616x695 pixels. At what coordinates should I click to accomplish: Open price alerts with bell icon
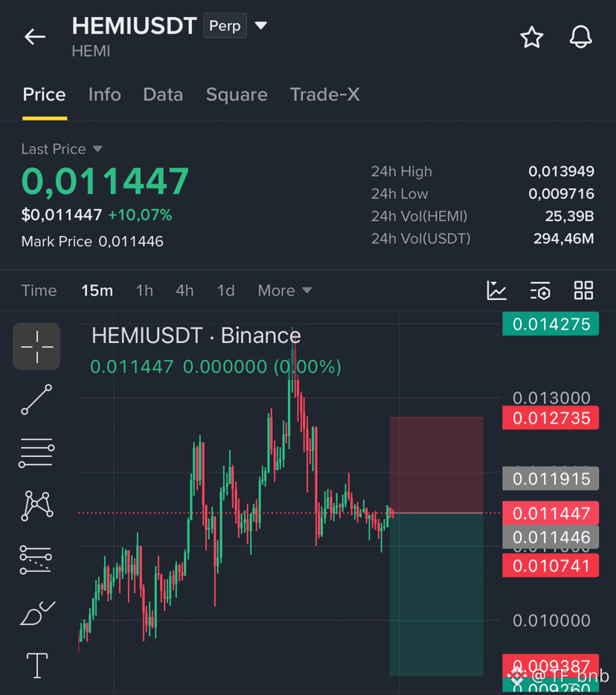(x=580, y=36)
